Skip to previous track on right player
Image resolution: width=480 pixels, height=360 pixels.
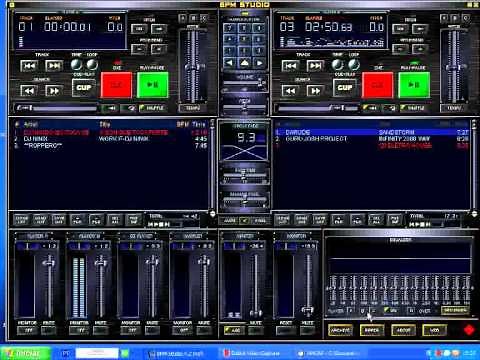click(x=290, y=66)
